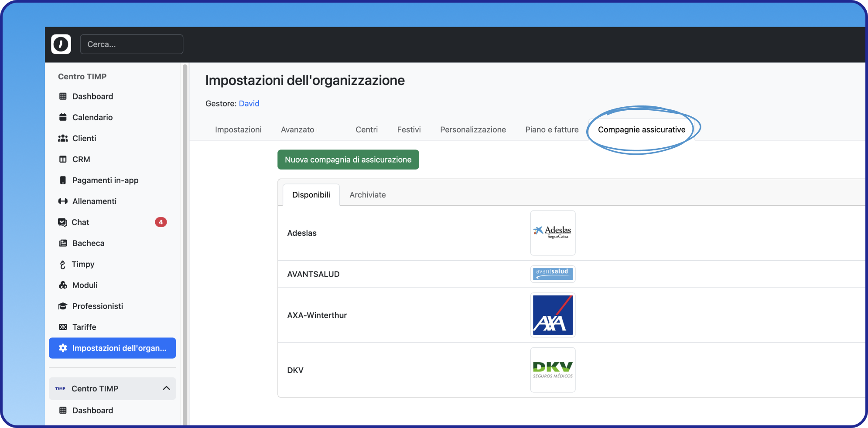This screenshot has height=428, width=868.
Task: Click the CRM columns icon
Action: [x=63, y=159]
